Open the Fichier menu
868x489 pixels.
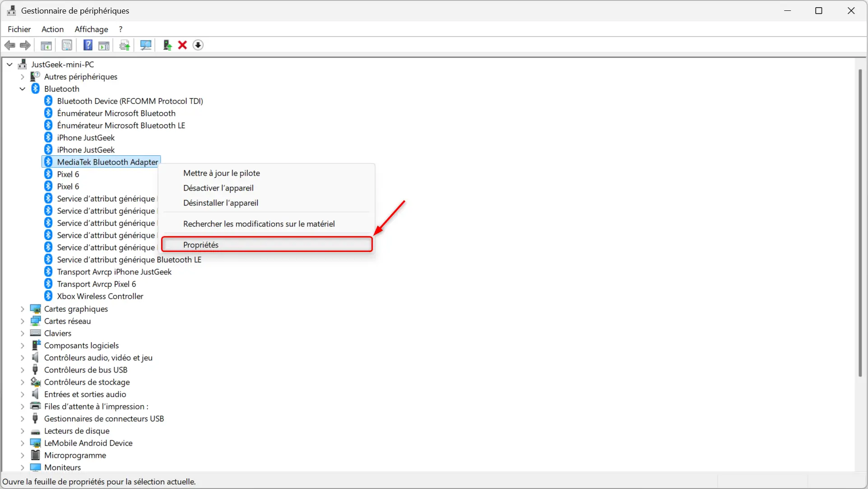[x=19, y=29]
